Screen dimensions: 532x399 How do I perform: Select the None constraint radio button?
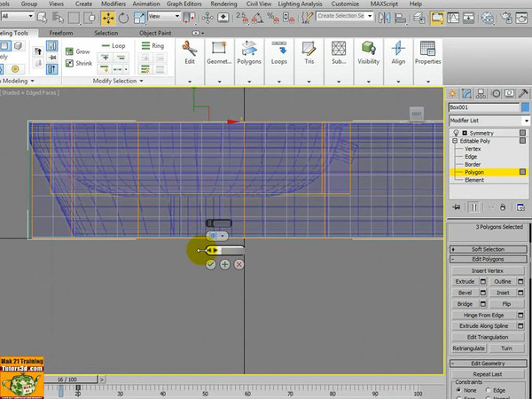(x=458, y=390)
